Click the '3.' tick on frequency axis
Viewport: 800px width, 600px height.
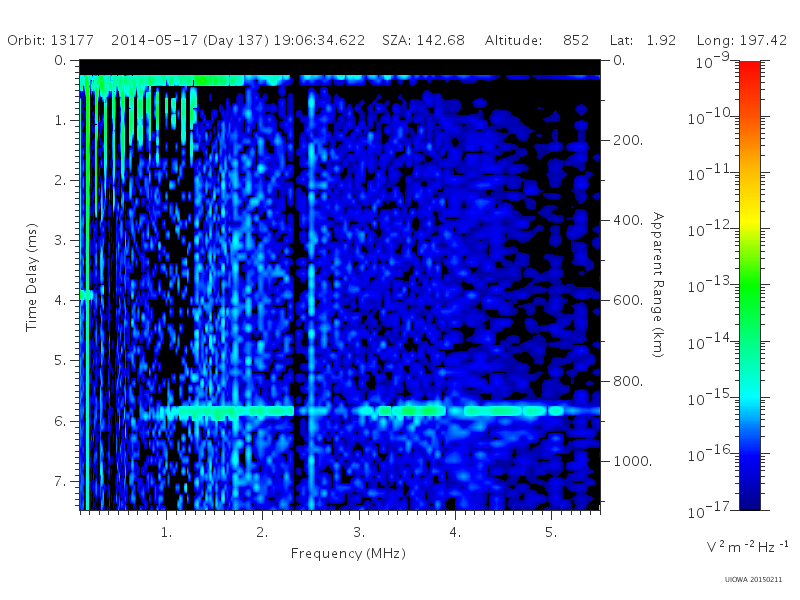[359, 533]
